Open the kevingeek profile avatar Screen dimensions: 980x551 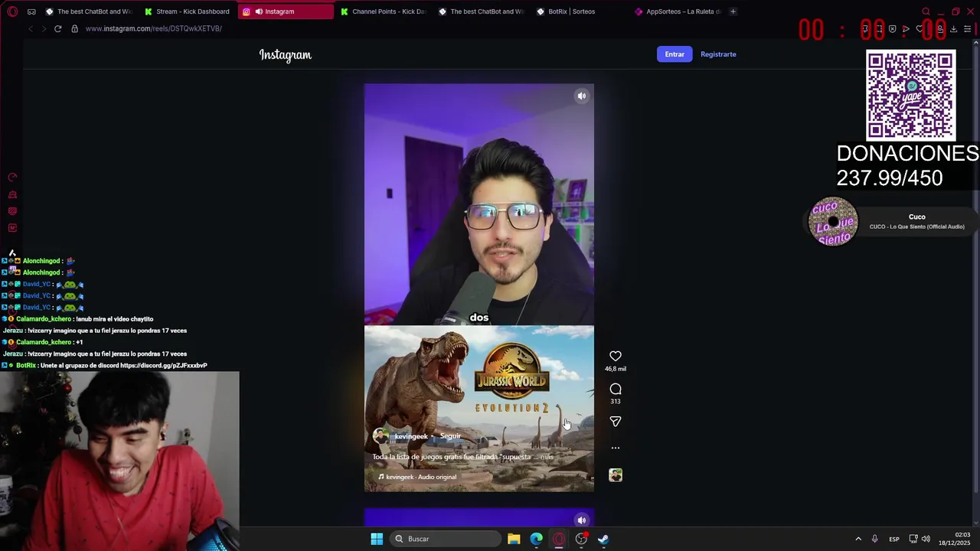coord(381,436)
